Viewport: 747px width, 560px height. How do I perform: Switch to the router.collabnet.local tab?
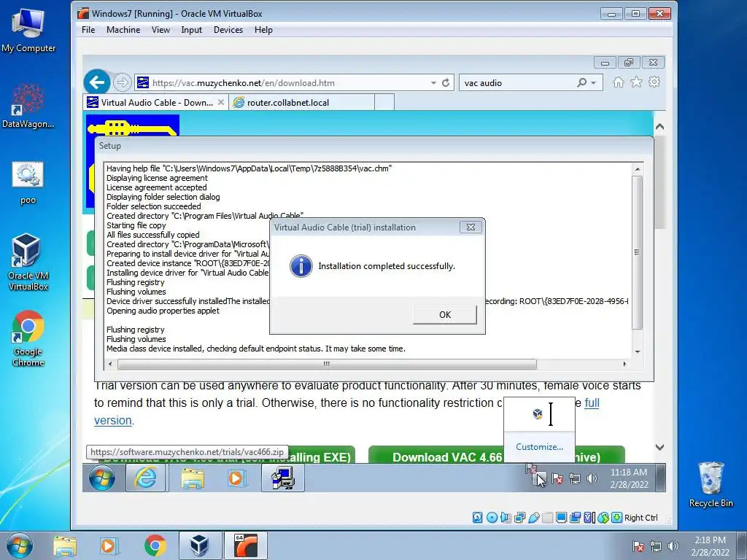(x=301, y=102)
